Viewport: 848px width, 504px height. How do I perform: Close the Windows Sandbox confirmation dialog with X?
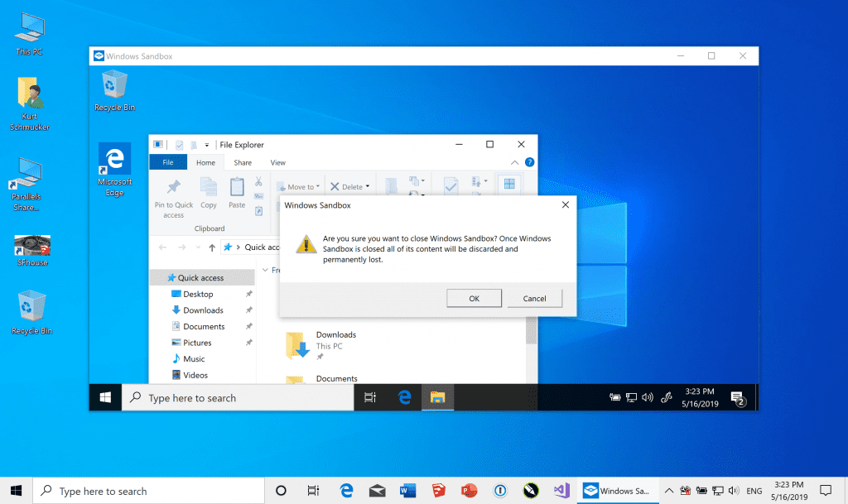click(x=565, y=204)
